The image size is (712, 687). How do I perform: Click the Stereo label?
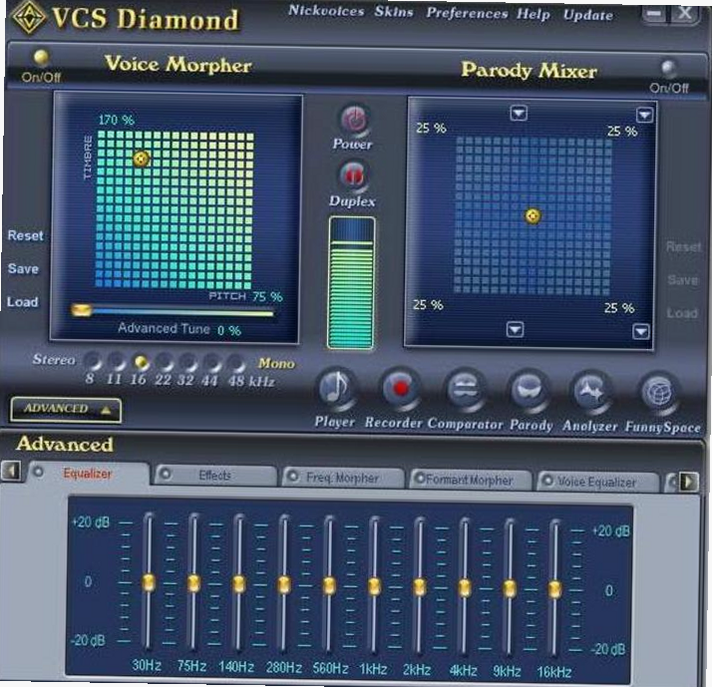[x=54, y=360]
